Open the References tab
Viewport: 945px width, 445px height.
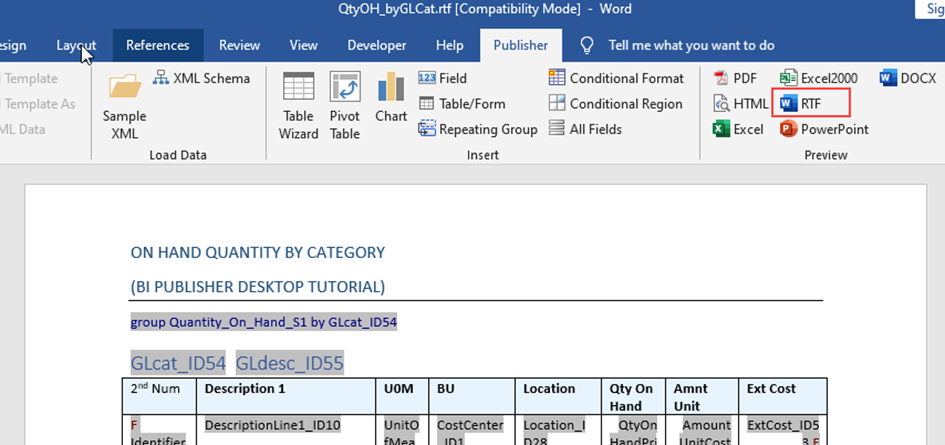[x=158, y=45]
